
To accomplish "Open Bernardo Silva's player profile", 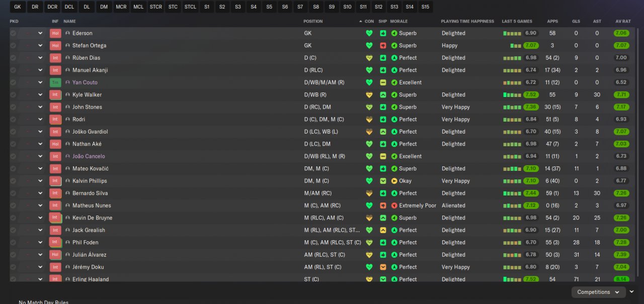I will (x=91, y=193).
